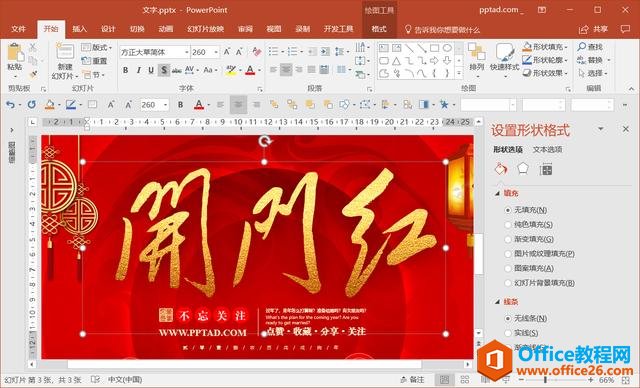
Task: Open the Transitions 切换 tab
Action: (137, 29)
